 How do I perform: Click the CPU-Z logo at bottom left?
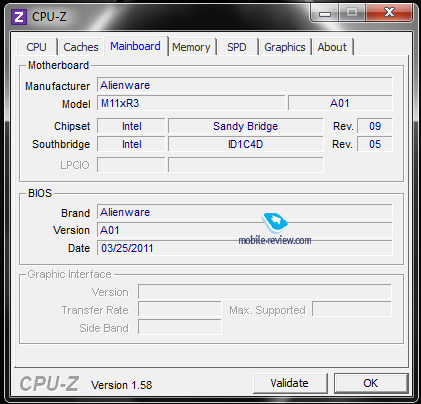pos(49,384)
